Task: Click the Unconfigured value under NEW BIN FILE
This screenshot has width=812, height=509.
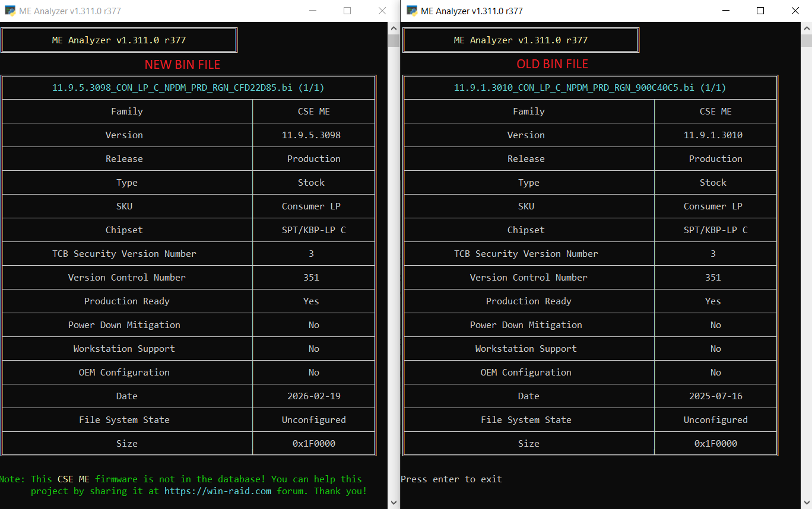Action: [313, 420]
